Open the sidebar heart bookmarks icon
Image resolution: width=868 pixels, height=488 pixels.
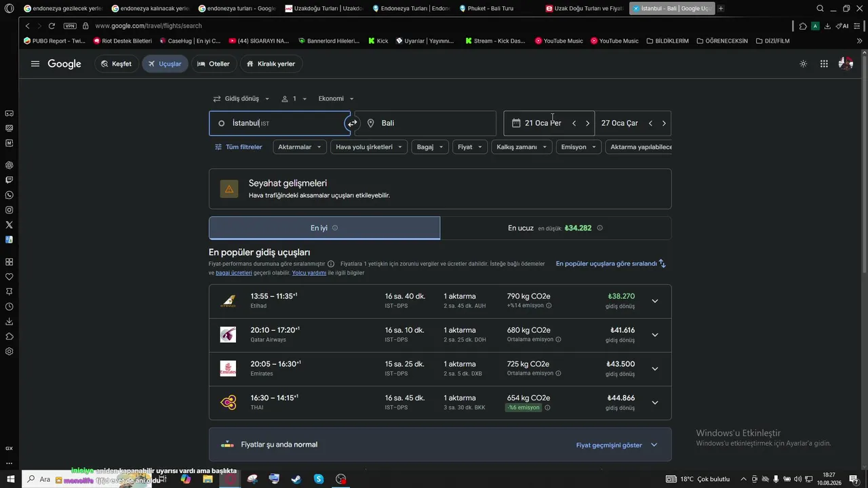click(x=9, y=277)
